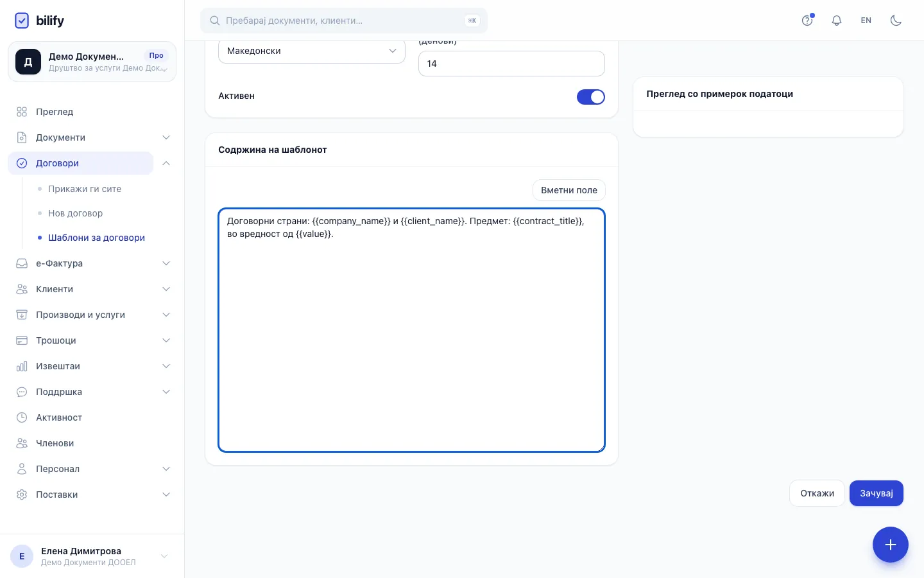Click the Поставки gear icon
This screenshot has width=924, height=578.
(x=22, y=495)
